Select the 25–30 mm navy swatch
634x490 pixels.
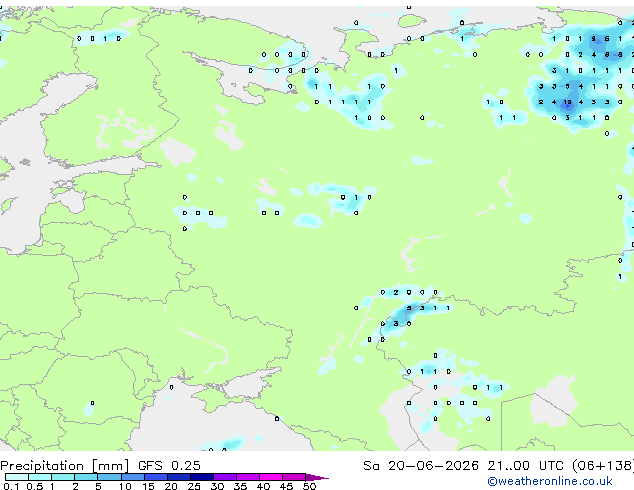point(202,477)
